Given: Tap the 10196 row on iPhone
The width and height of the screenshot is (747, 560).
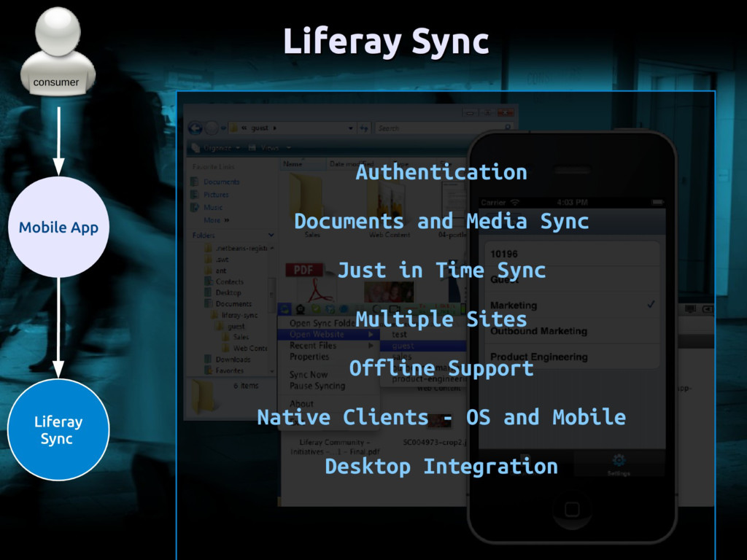Looking at the screenshot, I should pos(572,254).
